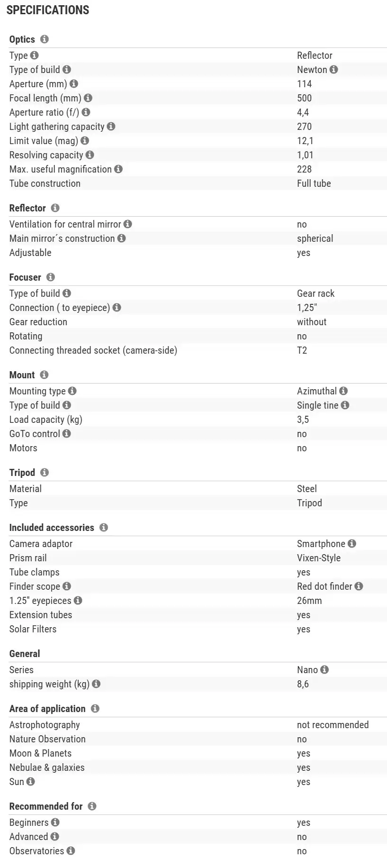Click info icon beside Azimuthal value
Viewport: 387px width, 868px height.
[343, 391]
